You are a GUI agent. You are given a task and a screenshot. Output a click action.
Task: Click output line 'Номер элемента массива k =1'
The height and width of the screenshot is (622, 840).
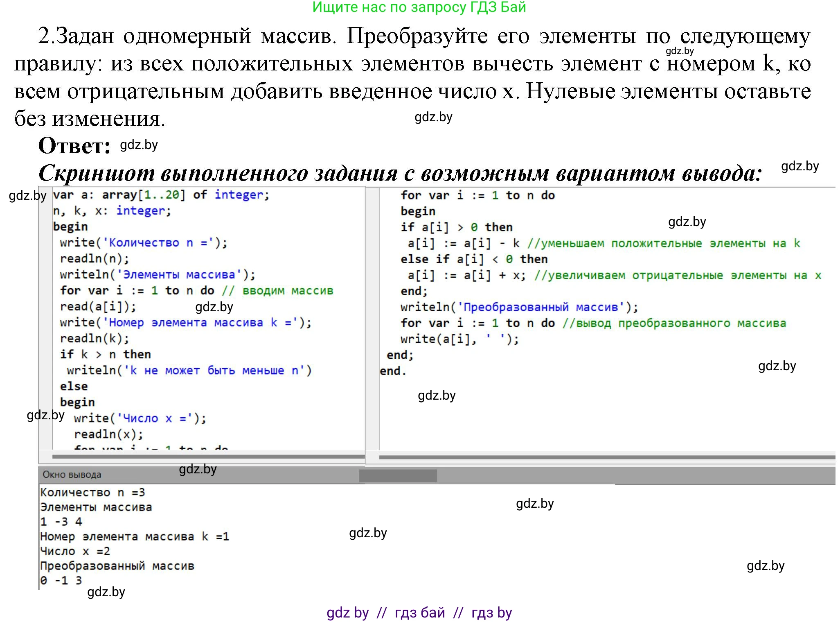click(x=134, y=536)
